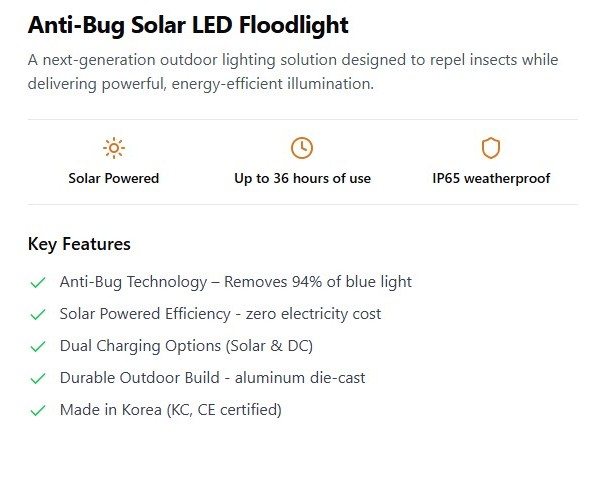The width and height of the screenshot is (603, 478).
Task: Click the divider line above Key Features
Action: tap(302, 205)
